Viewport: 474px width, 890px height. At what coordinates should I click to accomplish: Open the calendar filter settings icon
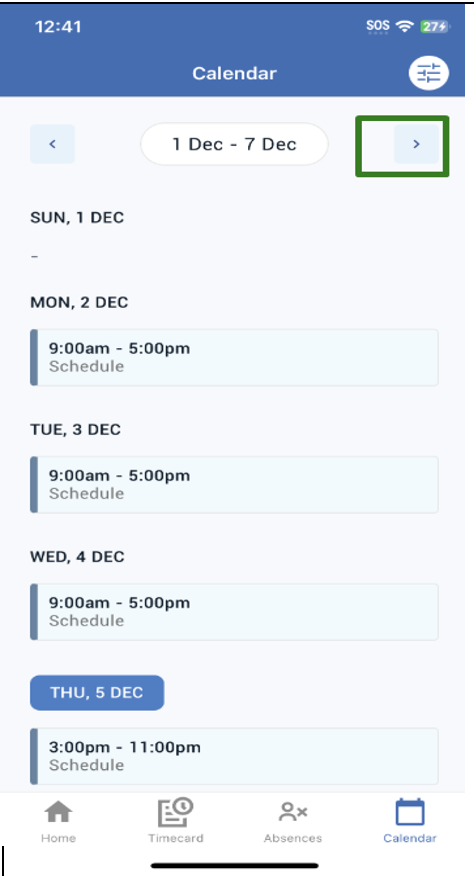[x=429, y=73]
